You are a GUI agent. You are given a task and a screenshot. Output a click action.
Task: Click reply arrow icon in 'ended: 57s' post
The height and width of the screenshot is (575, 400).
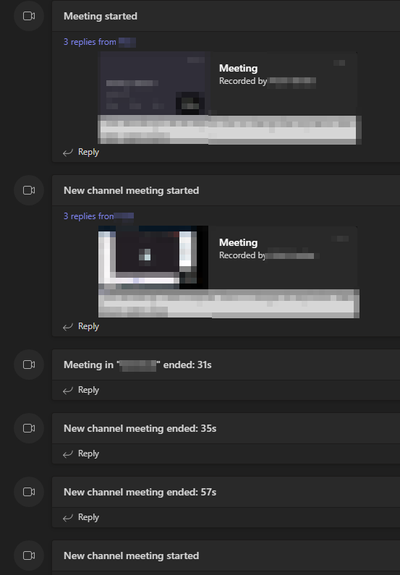pos(68,518)
